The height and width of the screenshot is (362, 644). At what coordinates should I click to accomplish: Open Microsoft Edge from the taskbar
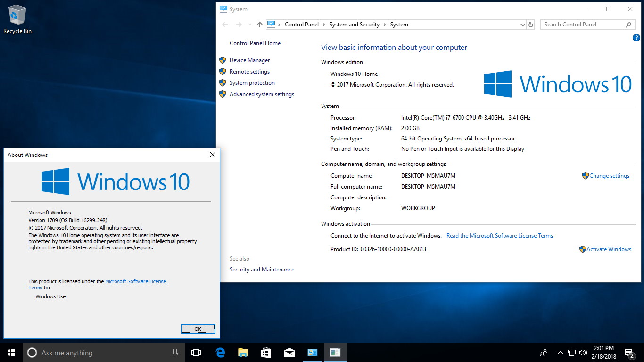[220, 353]
